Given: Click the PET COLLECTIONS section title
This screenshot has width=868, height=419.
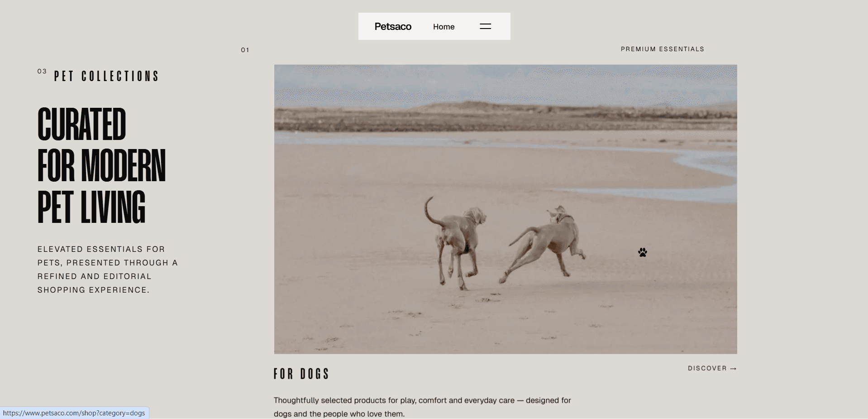Looking at the screenshot, I should point(106,76).
